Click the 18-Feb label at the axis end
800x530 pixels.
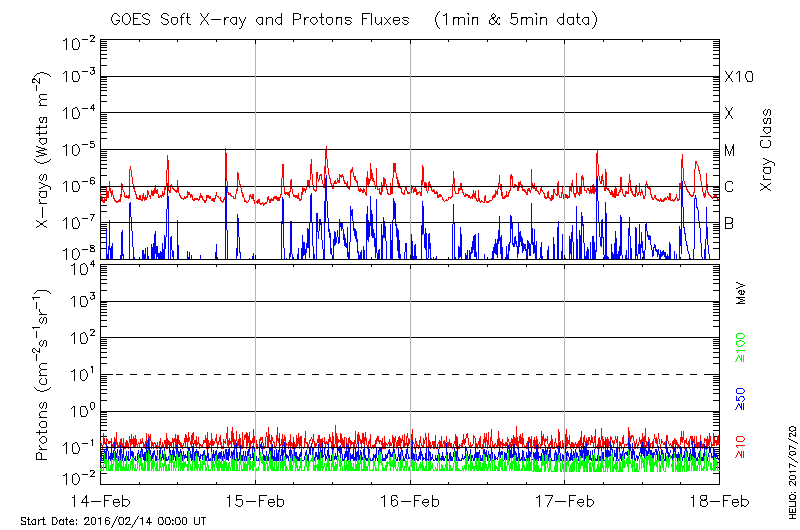coord(719,500)
